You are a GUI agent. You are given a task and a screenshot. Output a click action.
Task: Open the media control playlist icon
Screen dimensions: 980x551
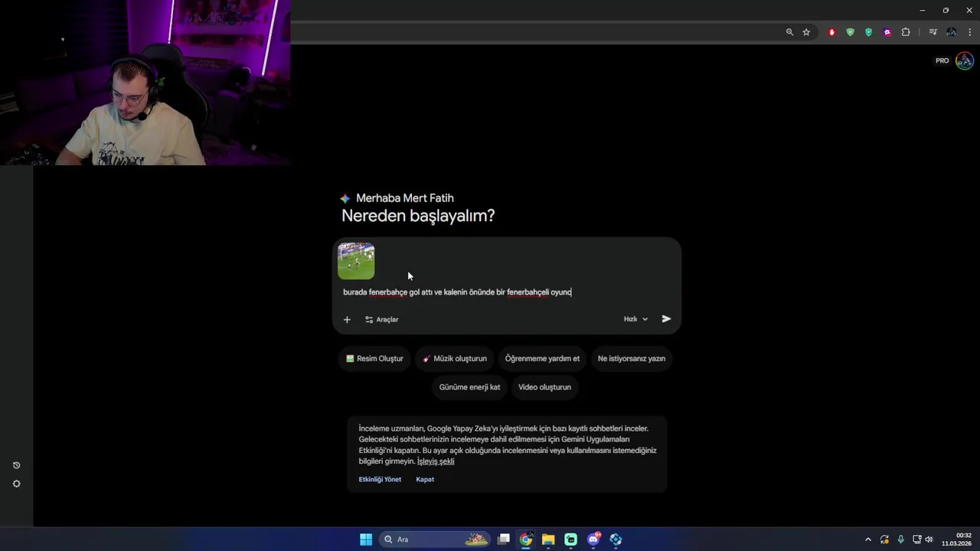pos(933,32)
